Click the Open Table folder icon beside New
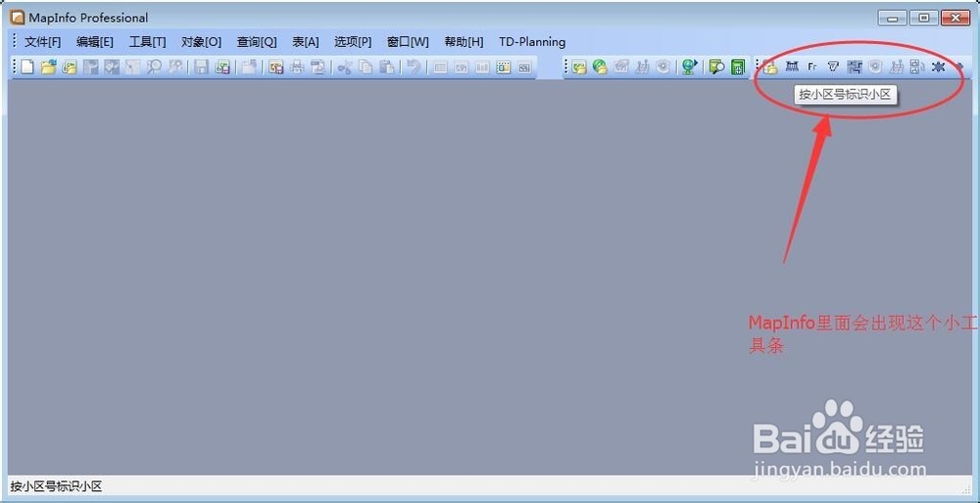The width and height of the screenshot is (980, 503). coord(49,67)
